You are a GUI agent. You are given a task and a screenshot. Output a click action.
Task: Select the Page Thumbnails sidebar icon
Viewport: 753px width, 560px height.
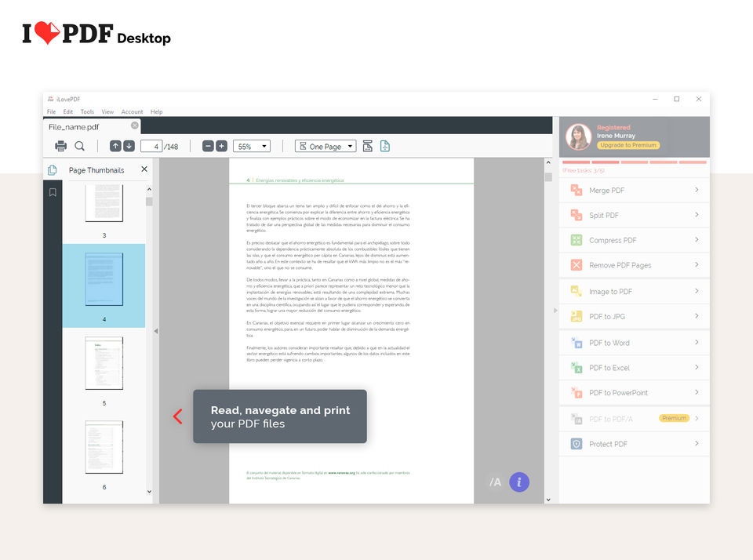point(53,170)
